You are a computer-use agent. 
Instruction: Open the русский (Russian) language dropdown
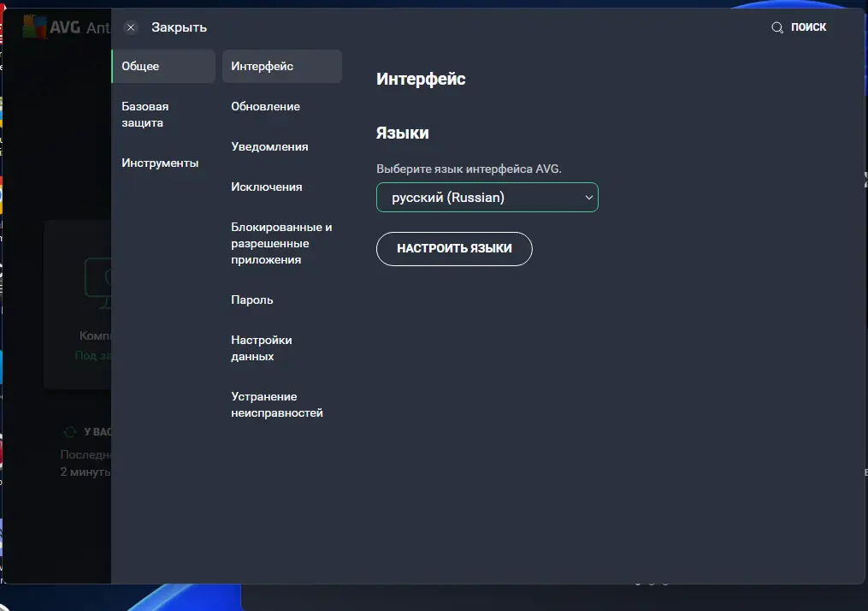point(487,197)
